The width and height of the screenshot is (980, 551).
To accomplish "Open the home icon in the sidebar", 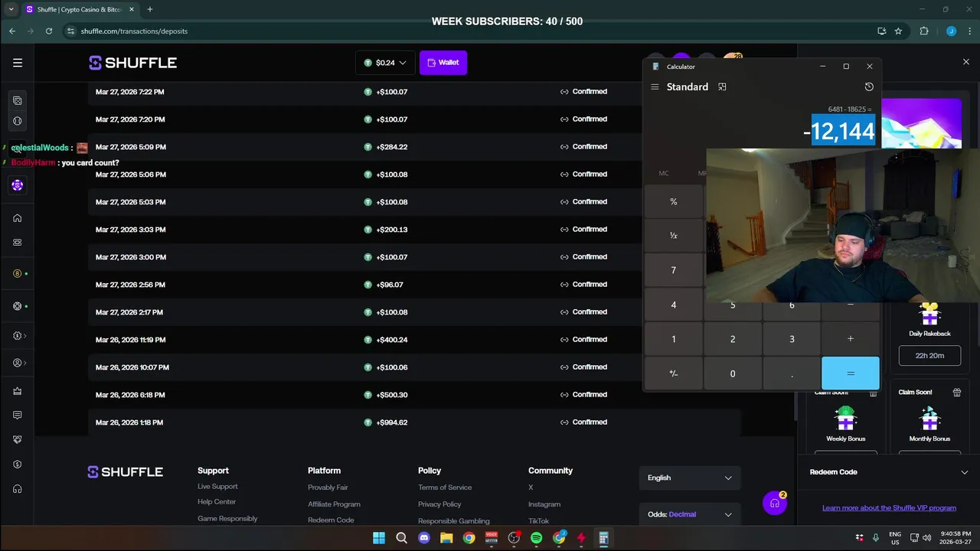I will click(17, 218).
